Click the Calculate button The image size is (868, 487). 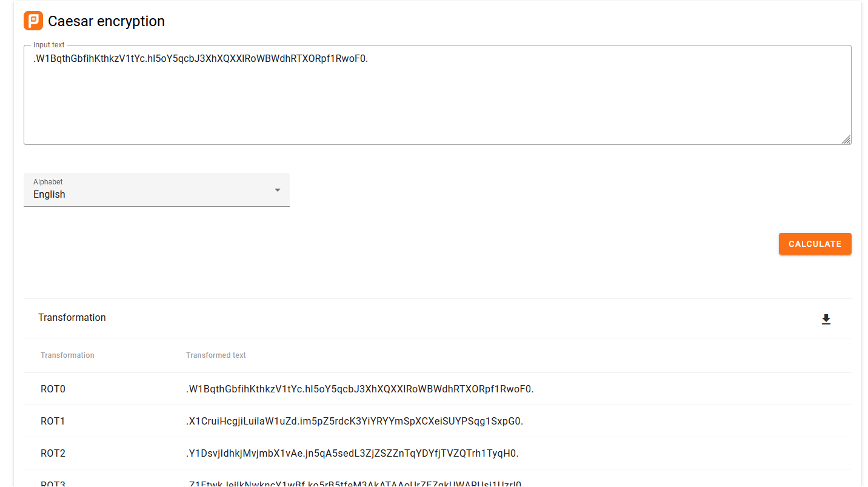click(815, 244)
